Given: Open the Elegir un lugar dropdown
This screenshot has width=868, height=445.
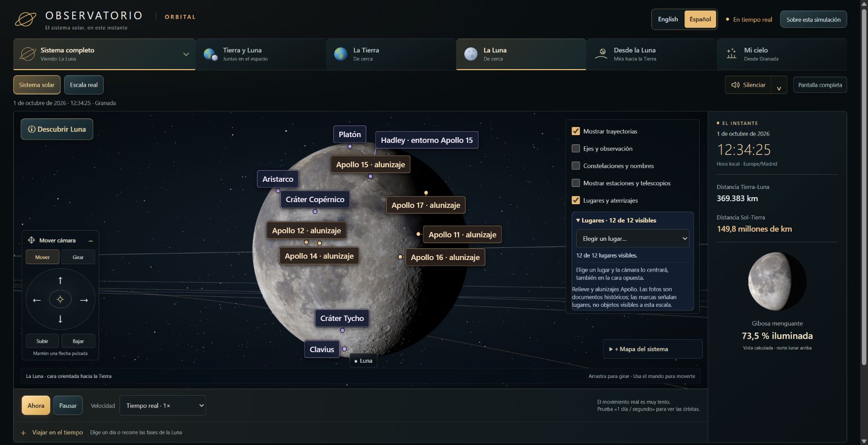Looking at the screenshot, I should click(x=633, y=239).
